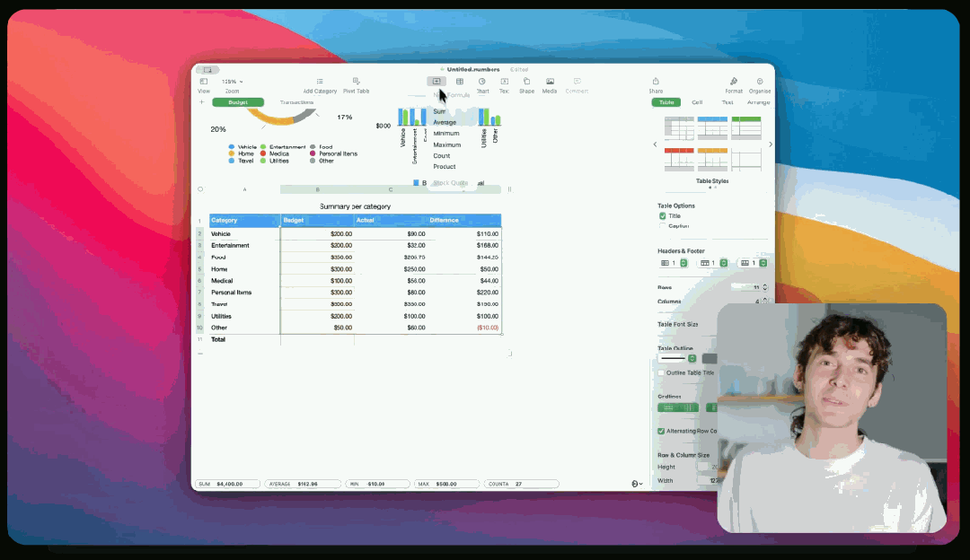Open the footer rows count dropdown
Viewport: 970px width, 560px height.
click(x=754, y=263)
